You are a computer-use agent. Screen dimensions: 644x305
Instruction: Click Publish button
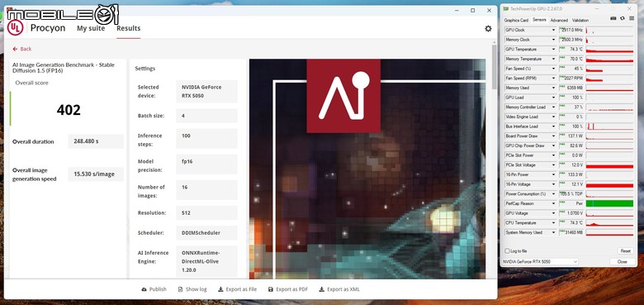pyautogui.click(x=154, y=289)
